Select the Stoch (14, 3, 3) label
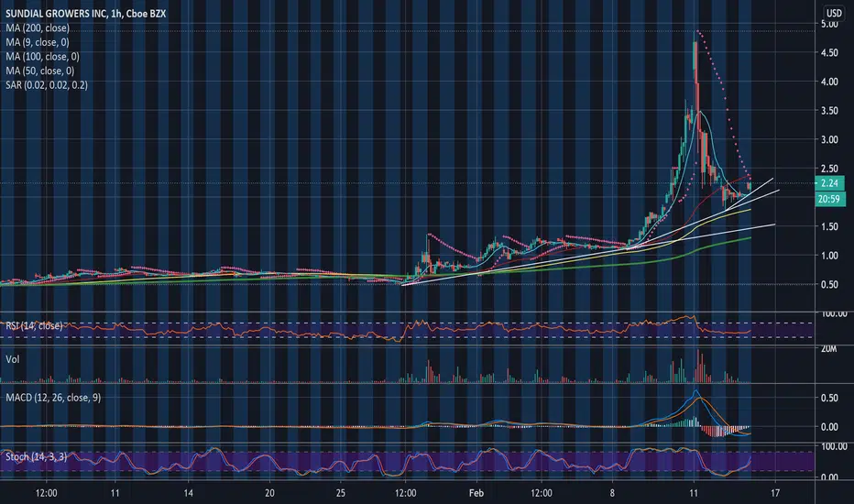The height and width of the screenshot is (504, 854). click(x=37, y=456)
